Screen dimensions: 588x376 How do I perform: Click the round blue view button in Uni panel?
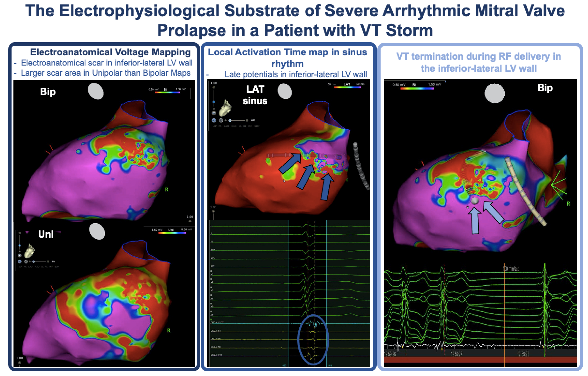19,262
